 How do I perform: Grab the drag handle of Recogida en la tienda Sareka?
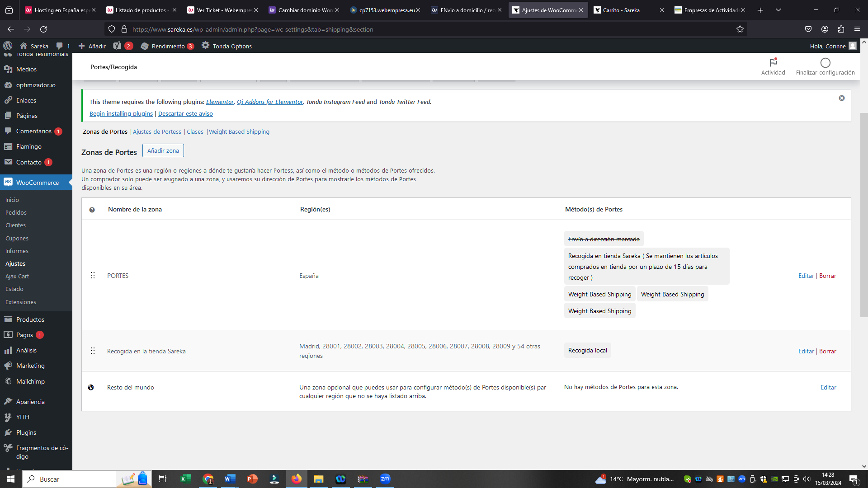(93, 351)
